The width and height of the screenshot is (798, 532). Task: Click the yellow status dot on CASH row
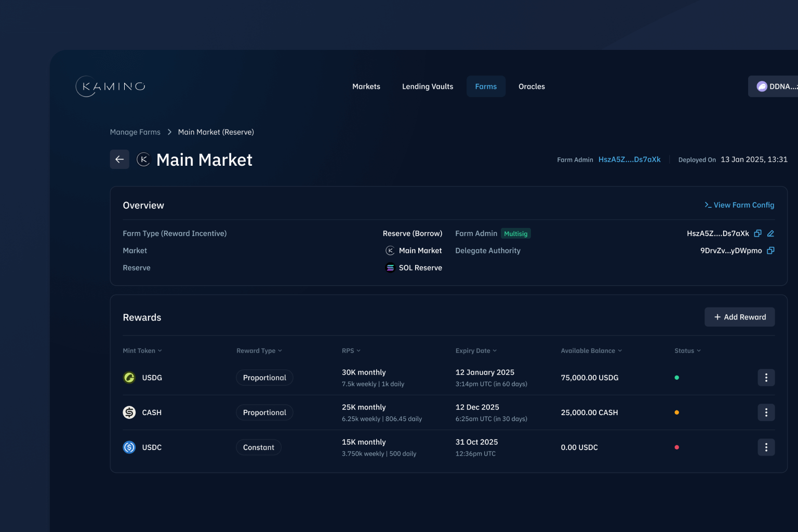pyautogui.click(x=677, y=412)
